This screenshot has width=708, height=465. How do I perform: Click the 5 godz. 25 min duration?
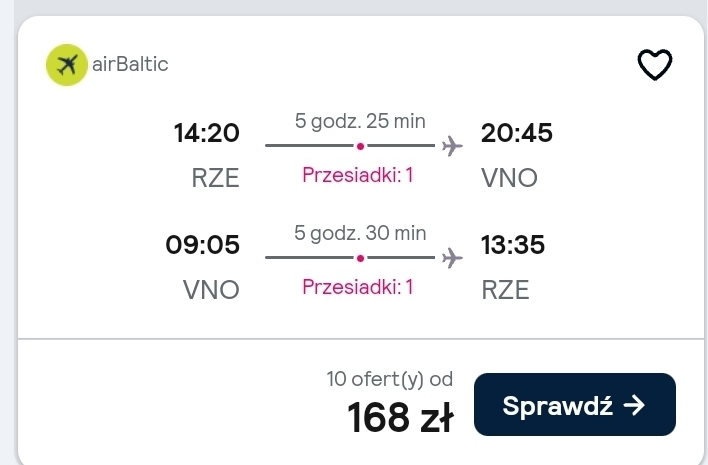360,121
